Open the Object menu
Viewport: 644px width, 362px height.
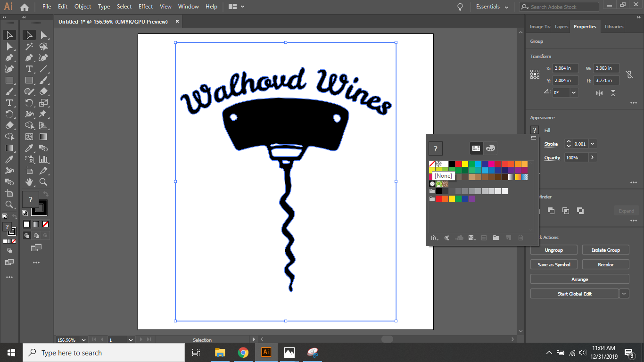83,7
